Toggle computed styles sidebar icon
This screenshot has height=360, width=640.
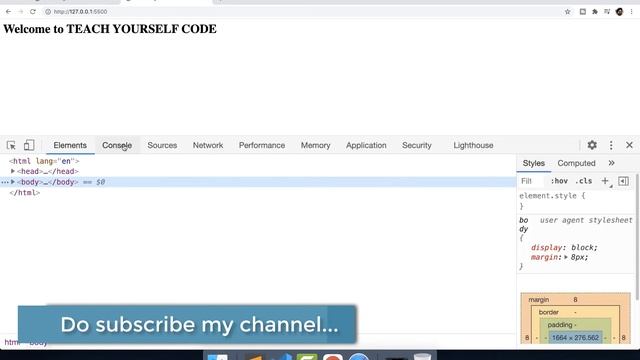pyautogui.click(x=623, y=181)
